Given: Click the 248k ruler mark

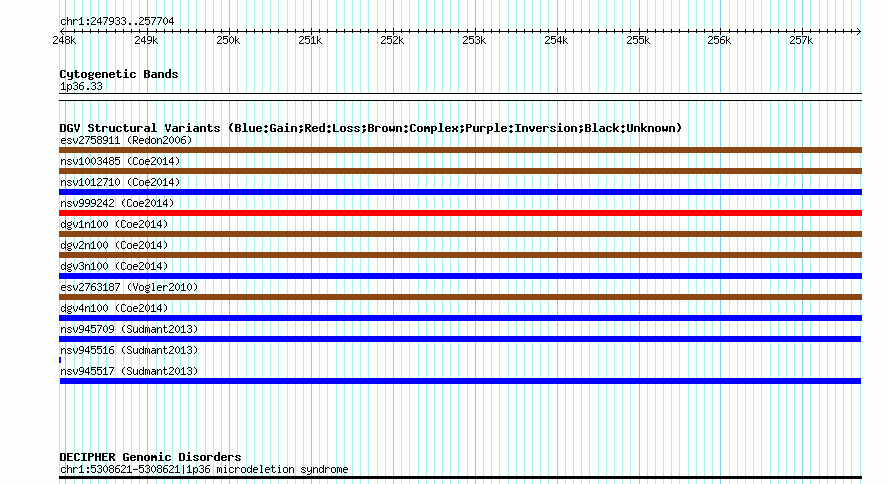Looking at the screenshot, I should tap(64, 41).
